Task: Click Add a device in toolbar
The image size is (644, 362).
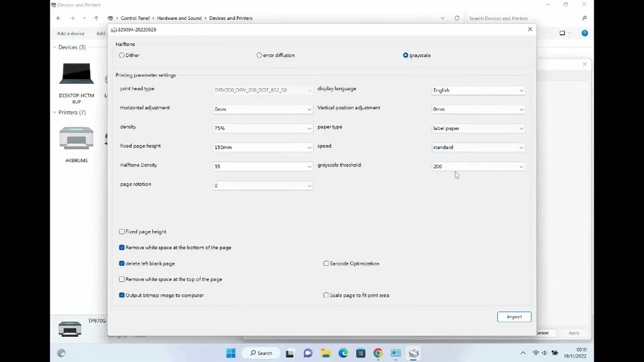Action: point(70,34)
